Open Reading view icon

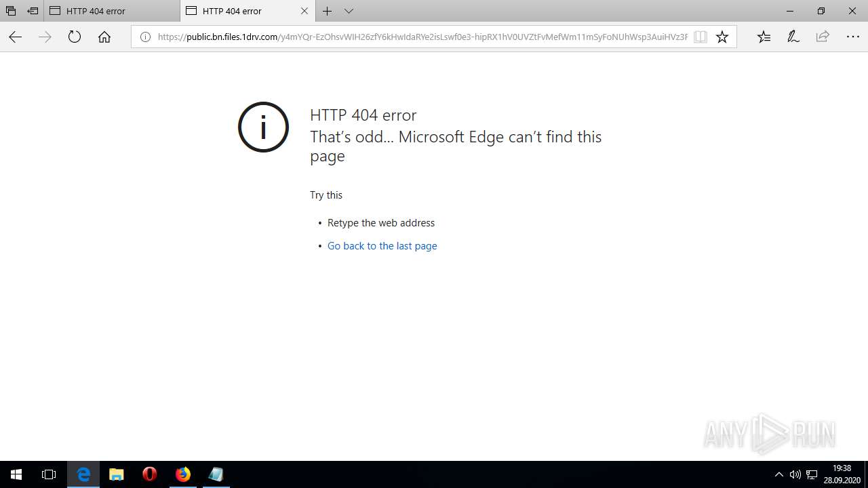pyautogui.click(x=701, y=37)
